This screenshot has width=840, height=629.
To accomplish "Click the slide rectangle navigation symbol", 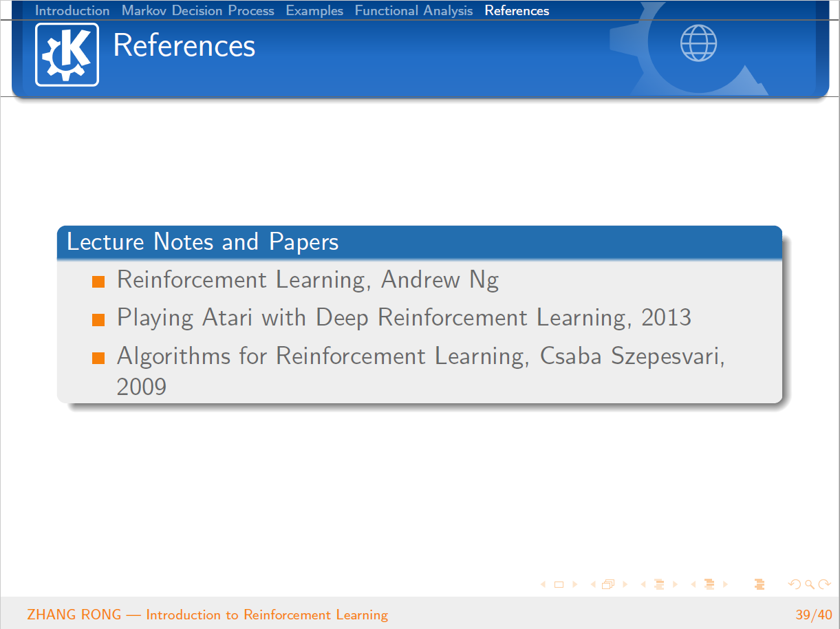I will 559,584.
